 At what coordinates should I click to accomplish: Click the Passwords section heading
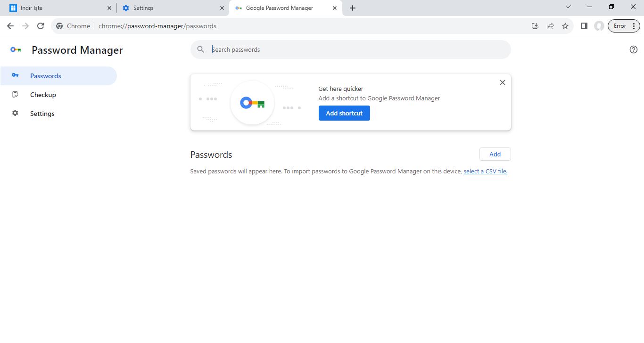[x=211, y=155]
